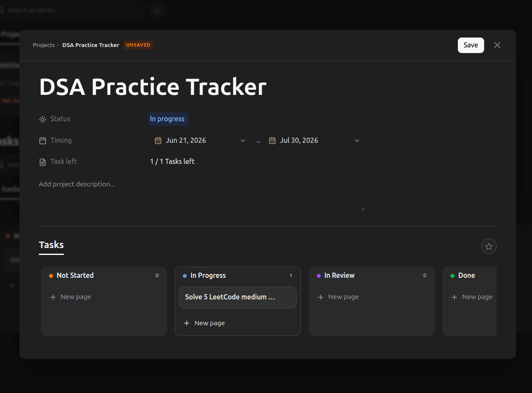Click the In Review count badge 0
This screenshot has width=532, height=393.
click(425, 276)
